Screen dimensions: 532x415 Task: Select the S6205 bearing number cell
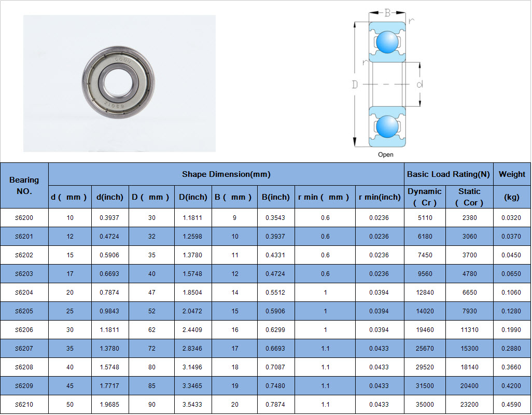[x=24, y=311]
